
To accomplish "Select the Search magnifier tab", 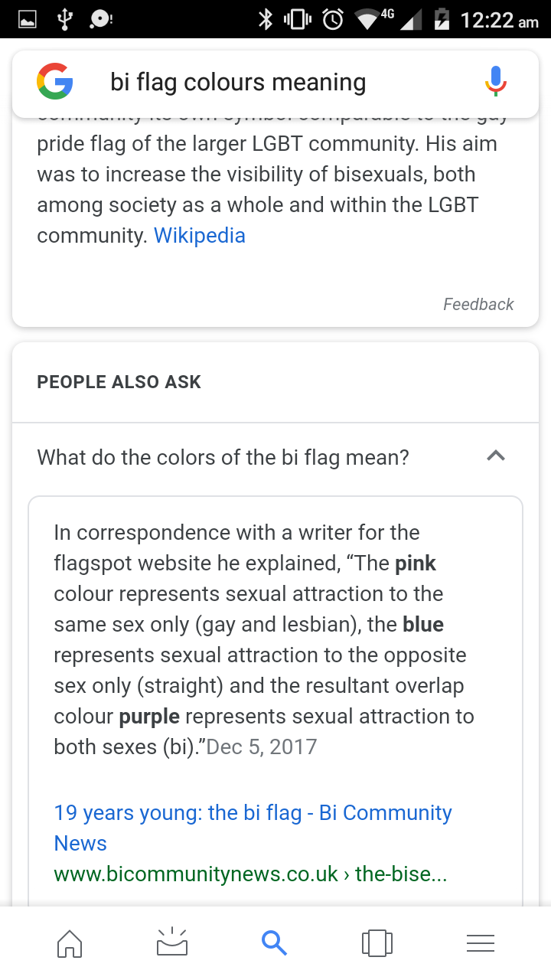I will point(274,943).
